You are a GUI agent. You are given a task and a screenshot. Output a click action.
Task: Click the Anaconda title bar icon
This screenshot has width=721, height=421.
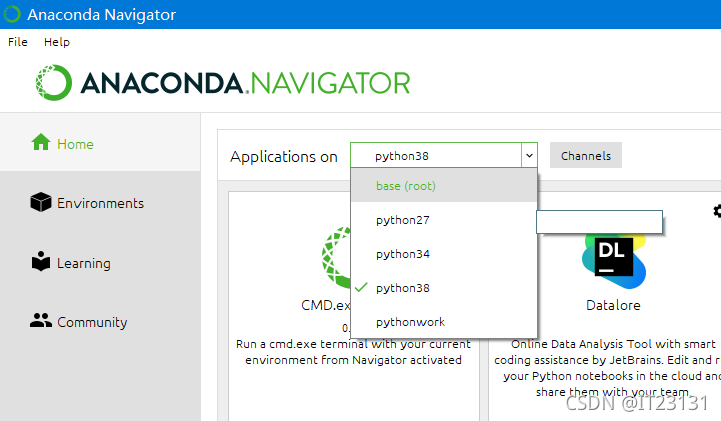11,14
